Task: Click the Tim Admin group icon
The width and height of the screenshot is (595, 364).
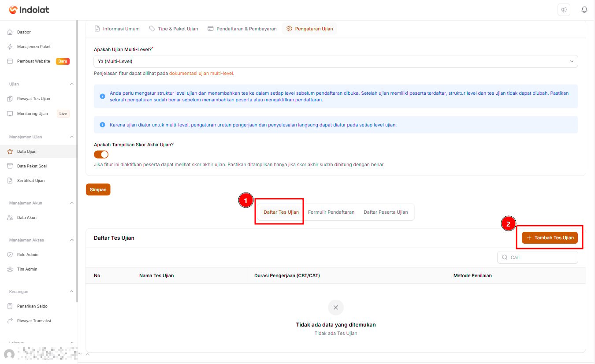Action: coord(10,269)
